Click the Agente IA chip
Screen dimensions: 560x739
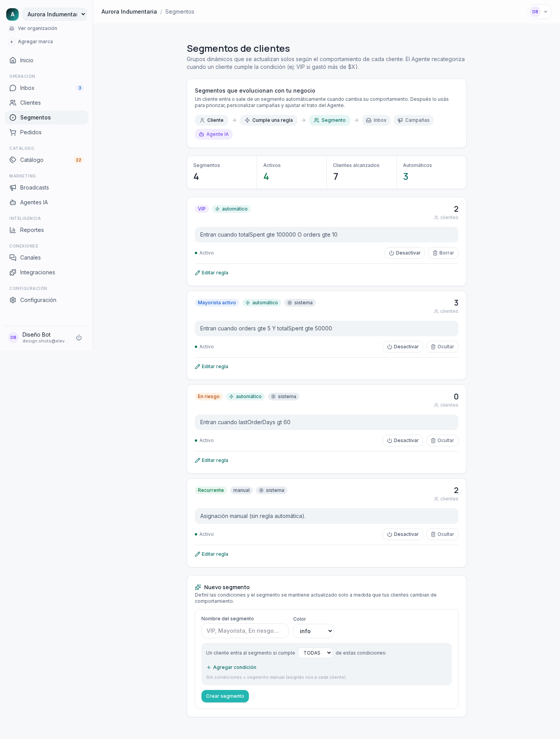[213, 134]
